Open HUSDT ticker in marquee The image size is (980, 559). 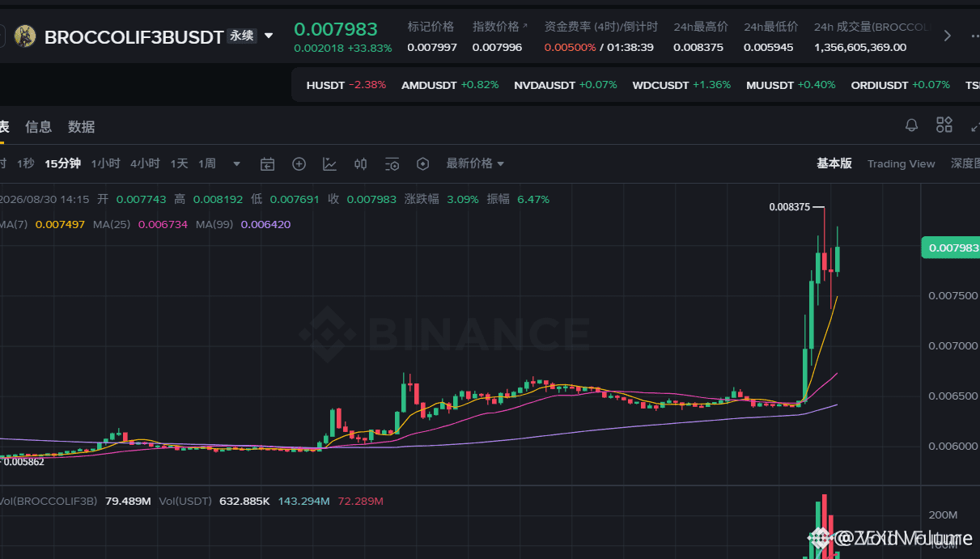point(346,85)
